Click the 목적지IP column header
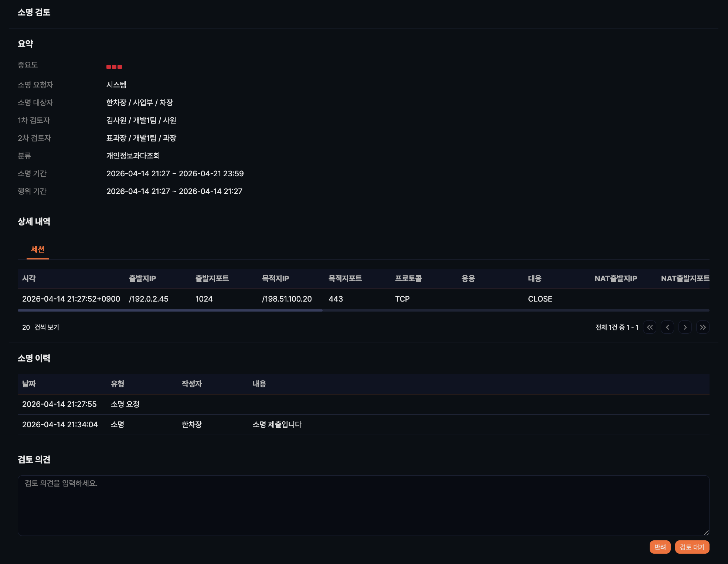This screenshot has width=728, height=564. (275, 279)
